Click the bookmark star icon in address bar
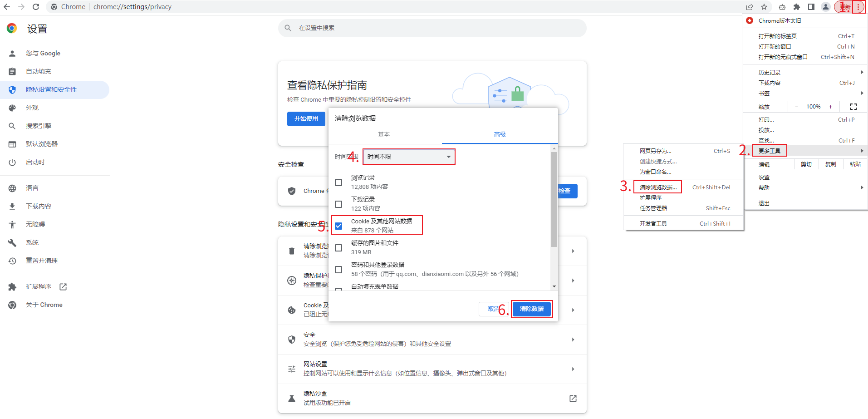Viewport: 868px width, 419px height. (764, 7)
